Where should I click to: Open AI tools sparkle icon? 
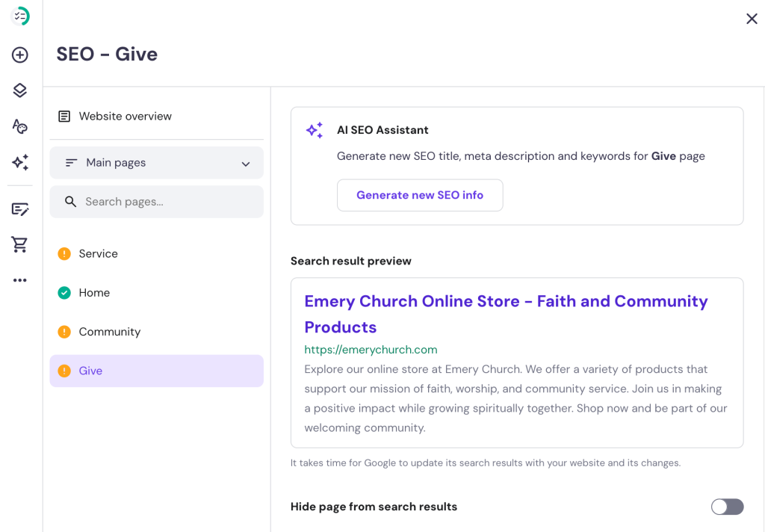[20, 162]
